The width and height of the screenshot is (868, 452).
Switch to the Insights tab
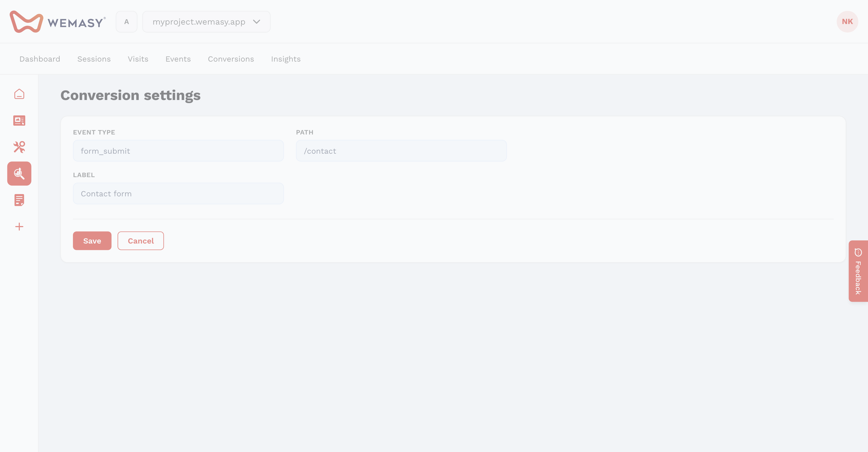[286, 59]
